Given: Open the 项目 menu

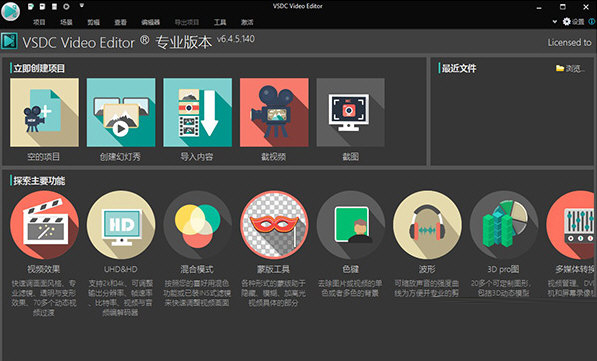Looking at the screenshot, I should [39, 22].
